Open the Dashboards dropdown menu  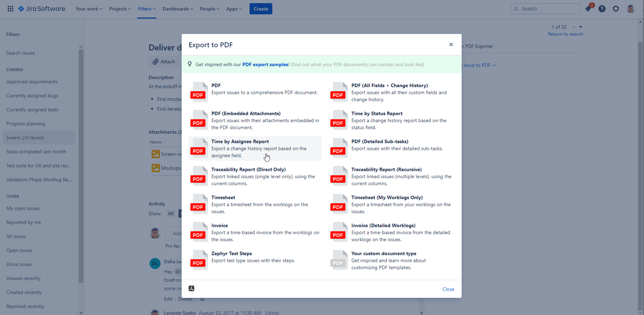(178, 9)
